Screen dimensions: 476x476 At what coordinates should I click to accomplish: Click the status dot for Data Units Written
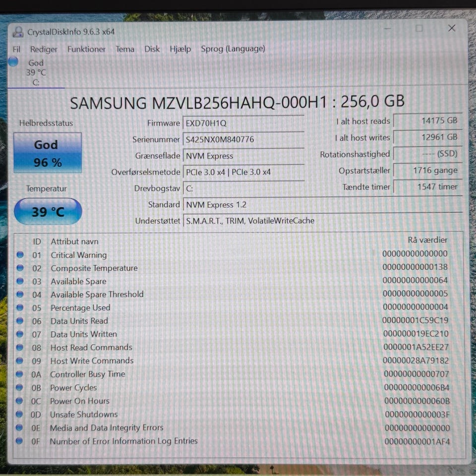[x=20, y=334]
